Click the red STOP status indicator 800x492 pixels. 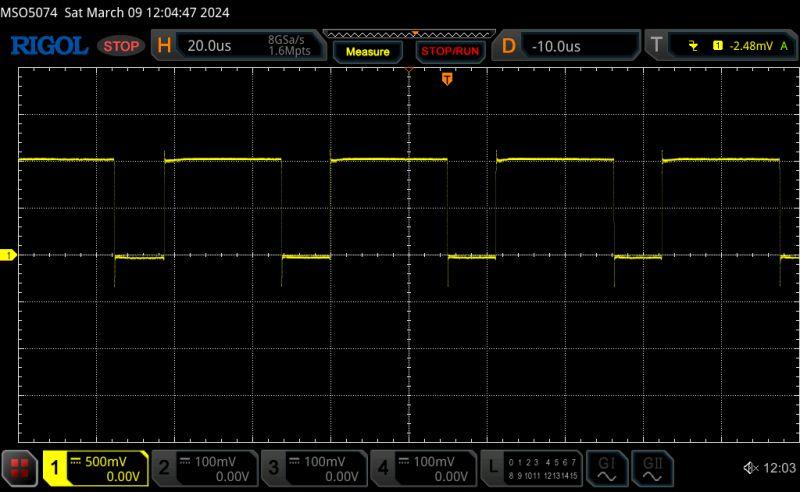[x=122, y=46]
